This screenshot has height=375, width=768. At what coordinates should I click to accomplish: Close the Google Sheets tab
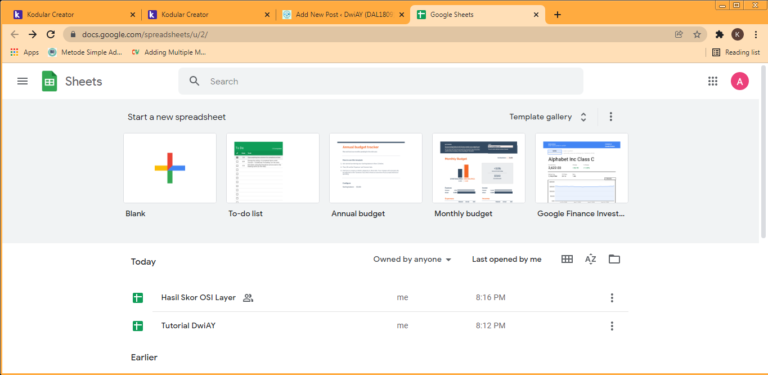tap(536, 15)
